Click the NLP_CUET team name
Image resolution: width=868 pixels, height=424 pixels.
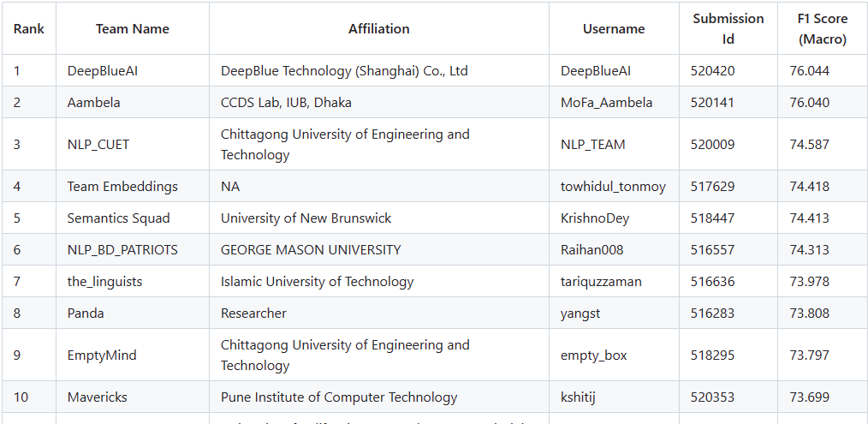[x=98, y=145]
